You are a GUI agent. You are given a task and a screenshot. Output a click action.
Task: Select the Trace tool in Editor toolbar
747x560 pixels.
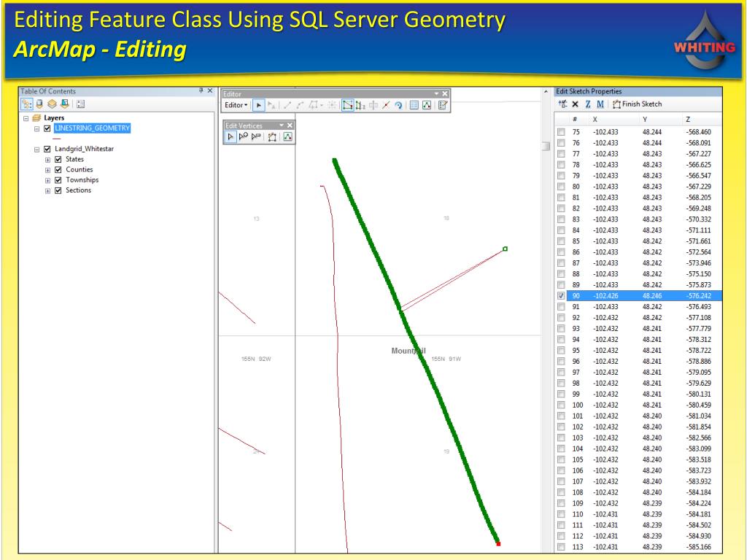coord(314,105)
